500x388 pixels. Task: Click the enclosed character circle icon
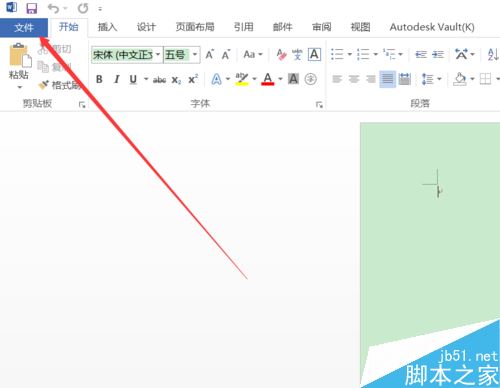pos(311,79)
